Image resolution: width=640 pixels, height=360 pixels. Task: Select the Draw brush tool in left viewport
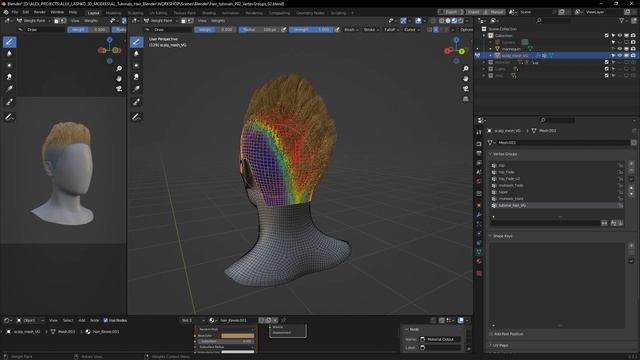point(9,42)
